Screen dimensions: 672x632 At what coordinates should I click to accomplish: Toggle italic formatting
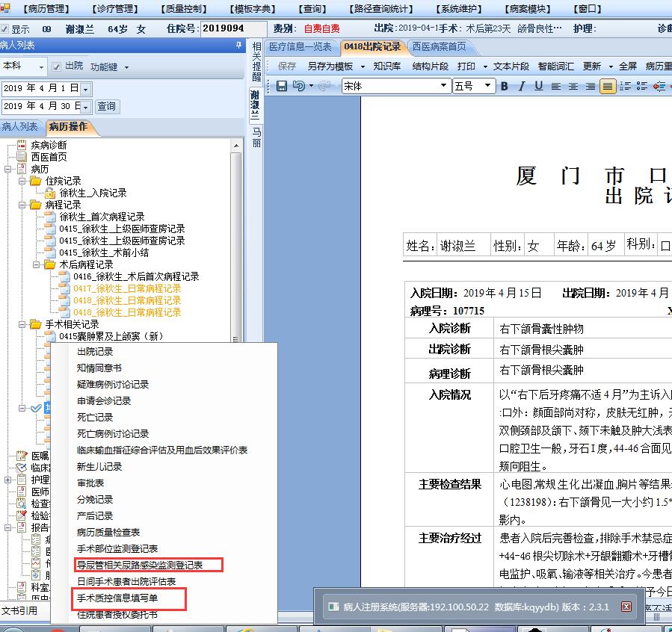coord(522,86)
